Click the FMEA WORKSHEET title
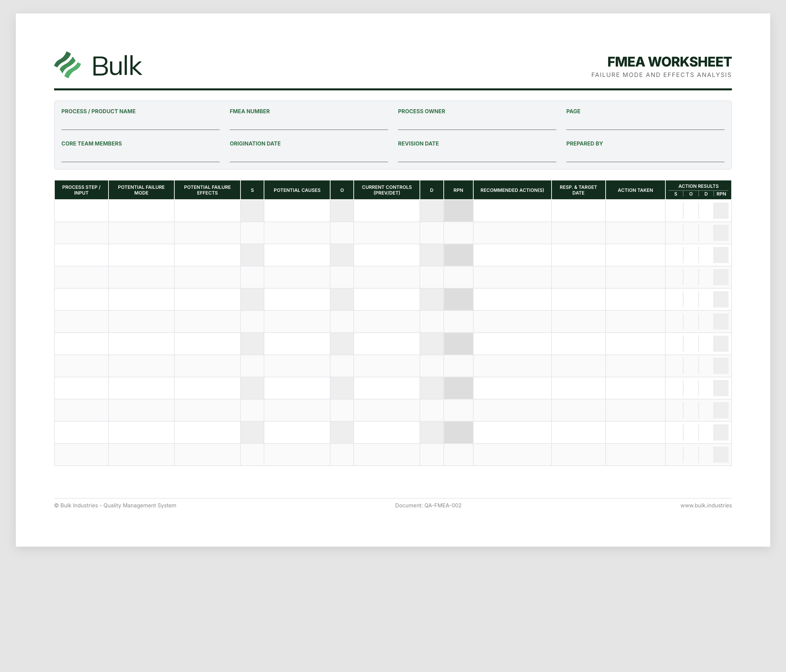 click(670, 61)
